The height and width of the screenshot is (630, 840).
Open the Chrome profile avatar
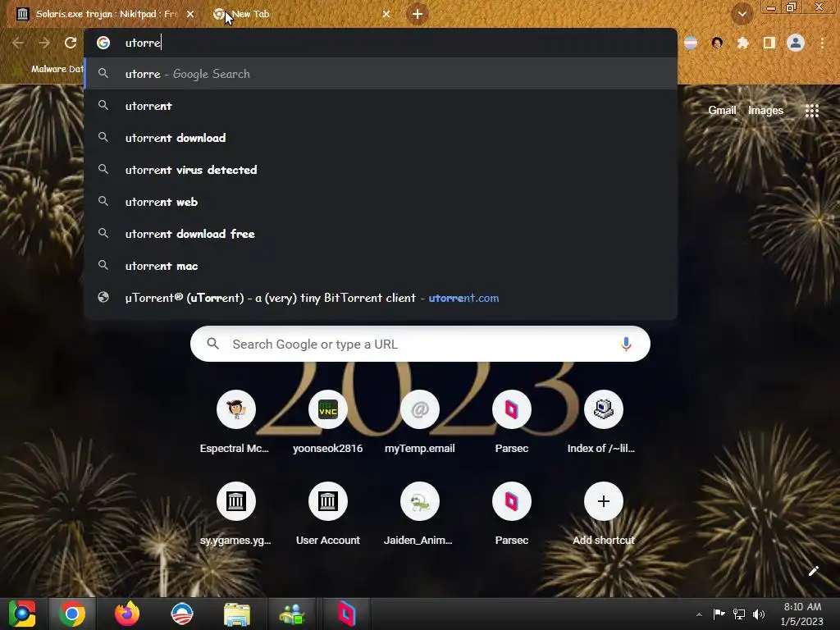coord(796,43)
